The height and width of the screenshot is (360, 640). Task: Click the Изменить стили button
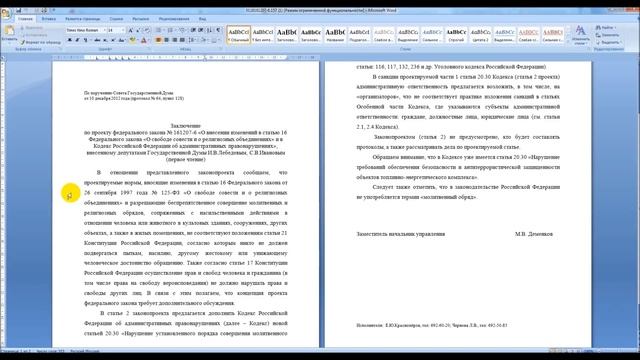(x=580, y=35)
